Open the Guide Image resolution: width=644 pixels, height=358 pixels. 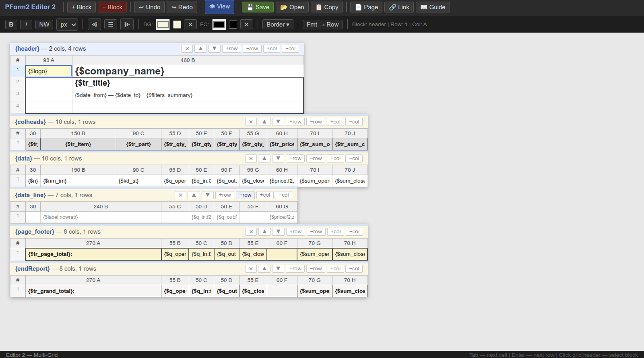433,7
